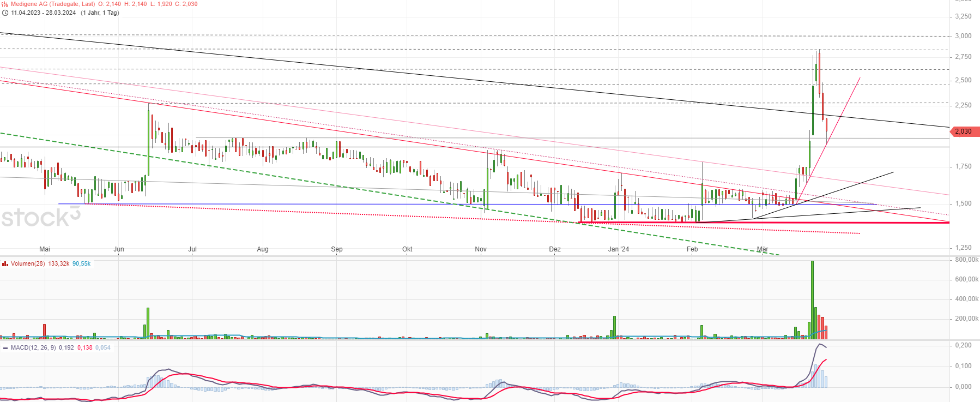Click the 2,750 price axis label

coord(963,57)
